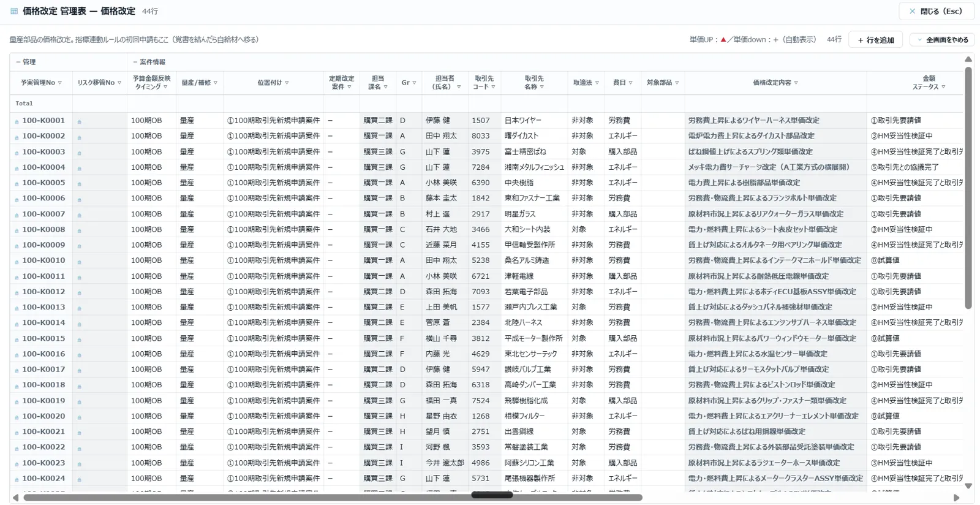Open the 位置付け column filter arrow
This screenshot has height=505, width=980.
[x=287, y=83]
